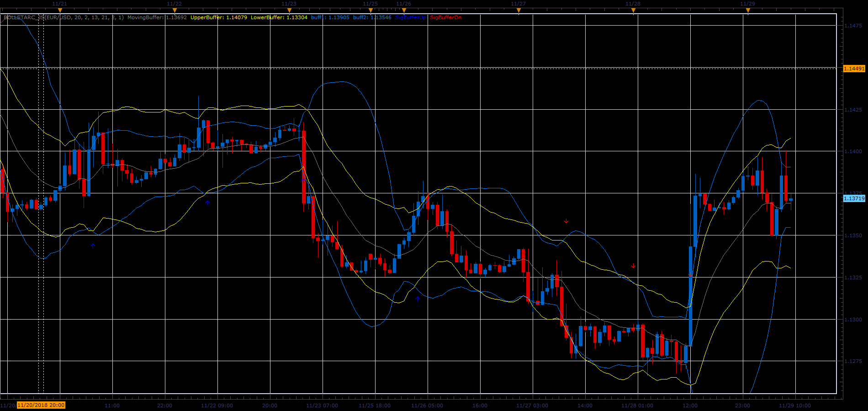Click the 1.1425 price axis label
The image size is (868, 411).
[x=853, y=110]
